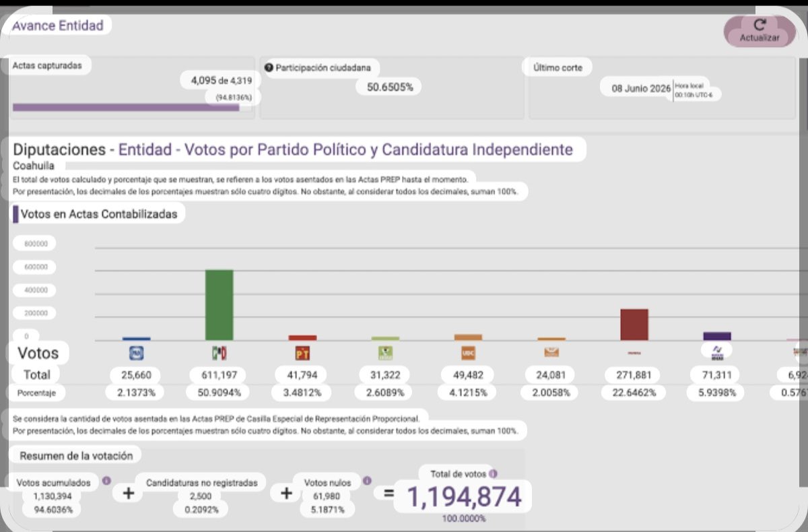Click the Último corte label
The image size is (808, 532).
click(x=558, y=68)
